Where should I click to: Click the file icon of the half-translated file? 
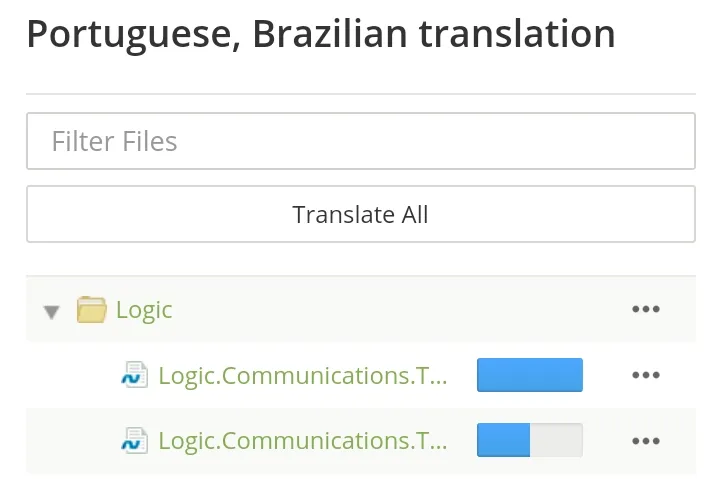135,441
